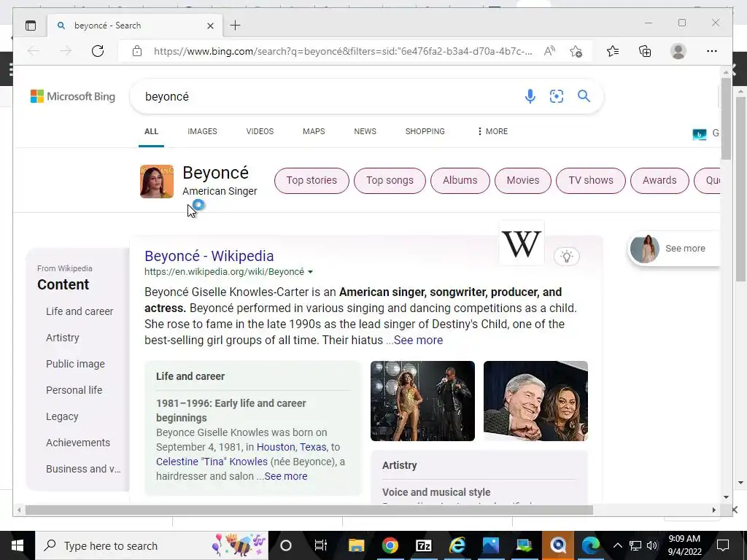Go back with the back arrow

[x=34, y=51]
